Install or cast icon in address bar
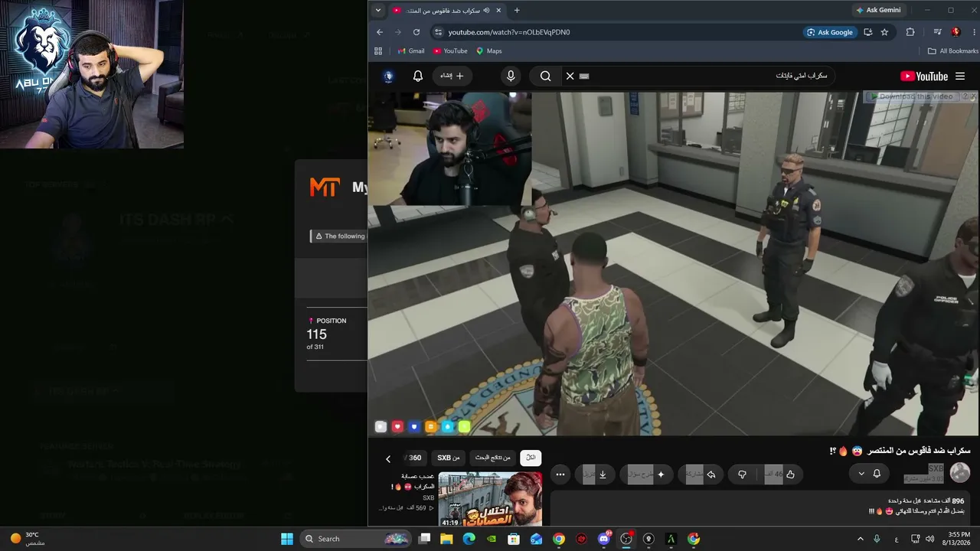The width and height of the screenshot is (980, 551). pos(867,32)
